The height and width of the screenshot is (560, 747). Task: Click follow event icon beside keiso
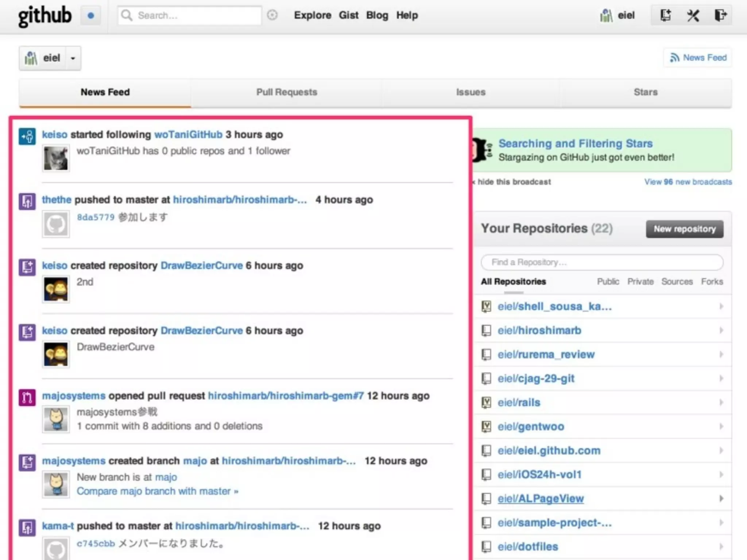tap(27, 136)
